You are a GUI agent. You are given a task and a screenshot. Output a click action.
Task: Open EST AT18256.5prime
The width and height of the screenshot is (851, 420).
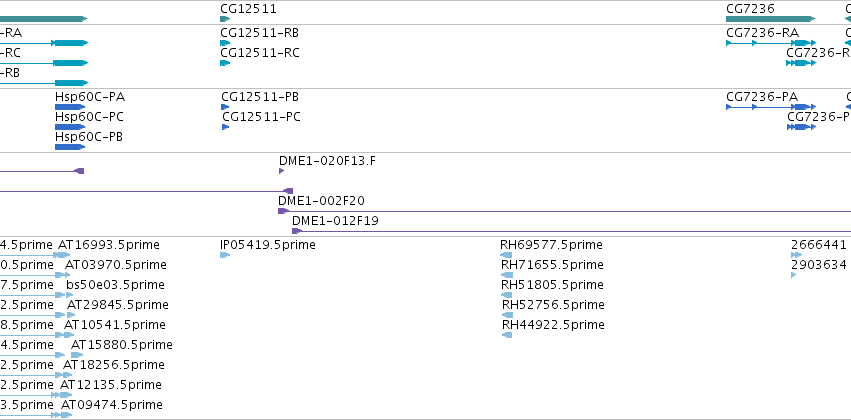[x=113, y=365]
